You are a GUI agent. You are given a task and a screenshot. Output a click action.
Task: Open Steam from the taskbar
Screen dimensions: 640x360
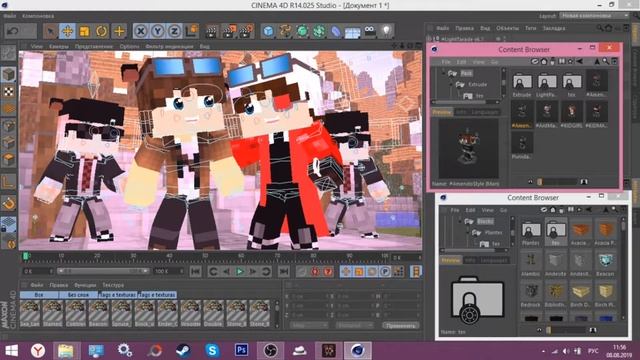click(183, 350)
